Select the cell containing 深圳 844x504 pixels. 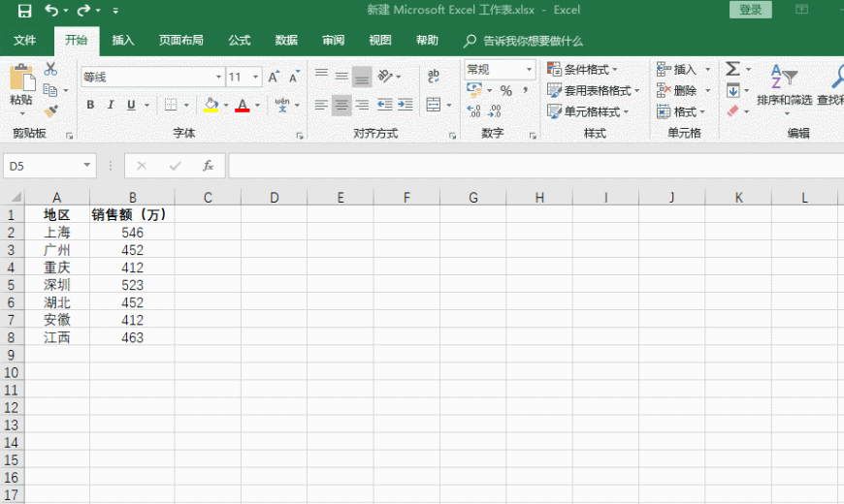tap(57, 285)
